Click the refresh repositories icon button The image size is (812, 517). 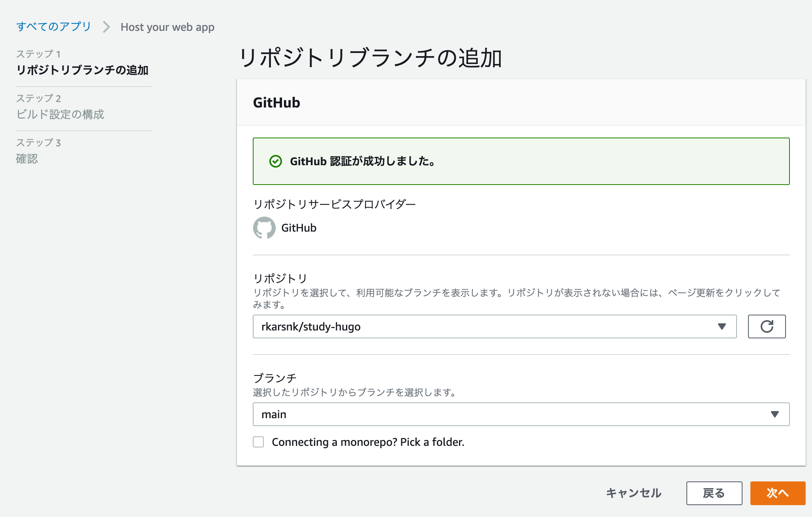tap(767, 326)
